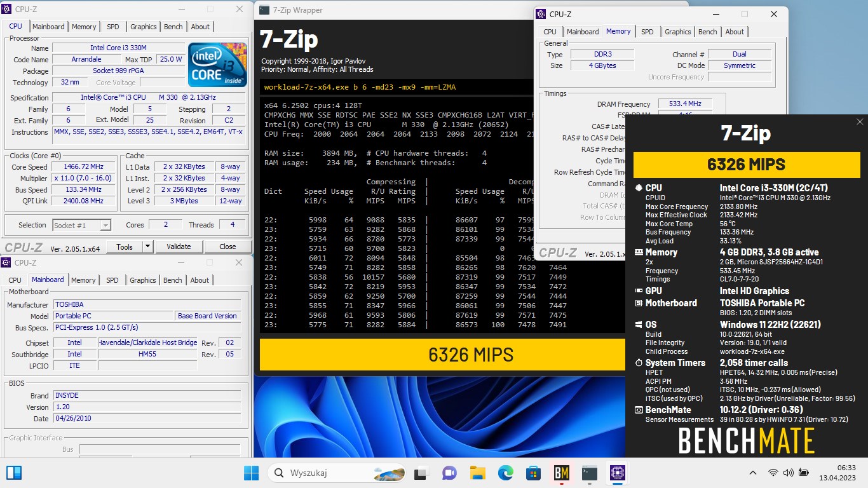868x488 pixels.
Task: Click the southbridge model 'HM55'
Action: tap(148, 354)
